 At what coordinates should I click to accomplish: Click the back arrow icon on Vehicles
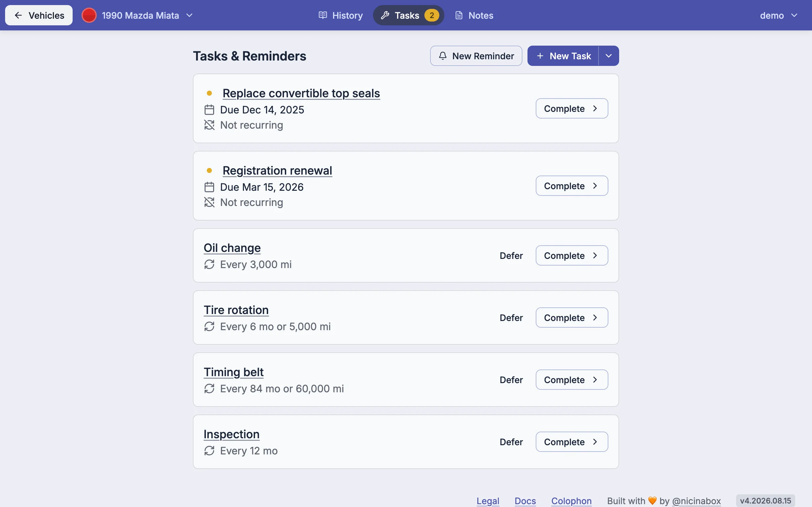pyautogui.click(x=18, y=15)
